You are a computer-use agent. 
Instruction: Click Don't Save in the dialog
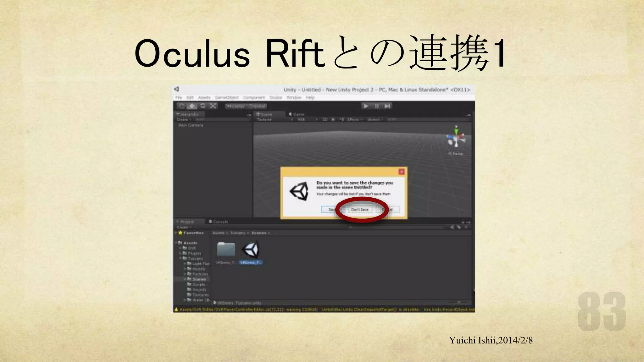[x=360, y=210]
